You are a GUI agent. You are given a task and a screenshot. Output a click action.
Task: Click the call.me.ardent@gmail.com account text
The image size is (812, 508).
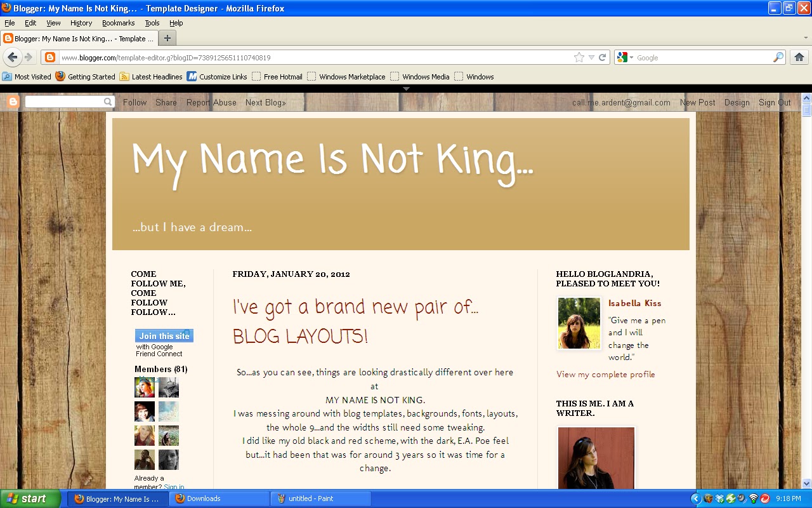pos(621,102)
